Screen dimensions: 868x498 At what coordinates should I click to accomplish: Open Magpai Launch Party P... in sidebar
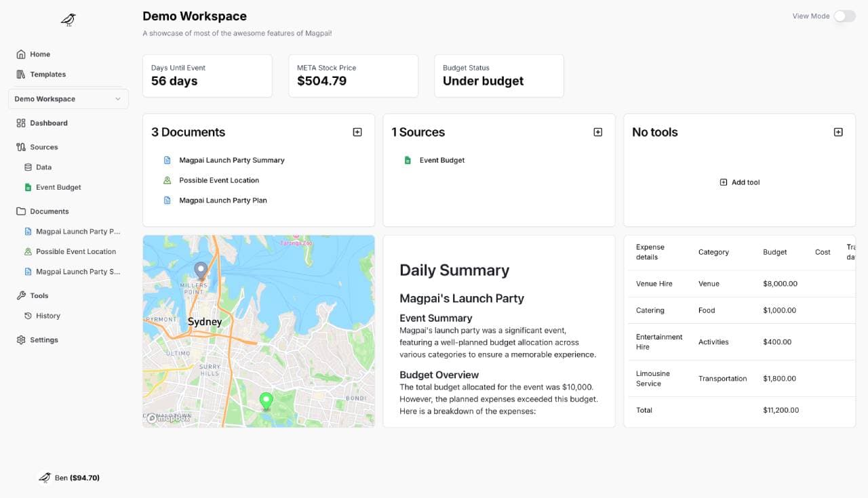78,232
